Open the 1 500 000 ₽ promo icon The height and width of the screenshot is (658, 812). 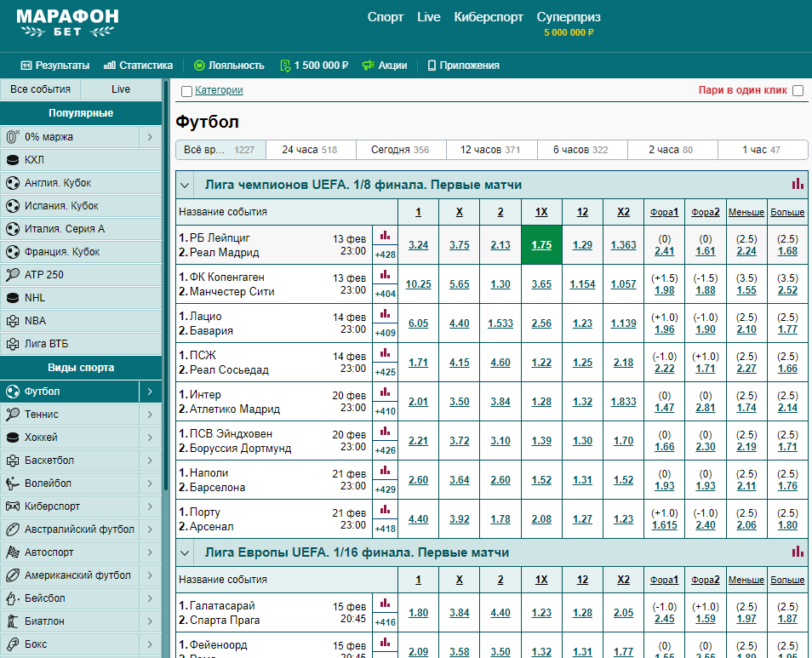pyautogui.click(x=285, y=66)
